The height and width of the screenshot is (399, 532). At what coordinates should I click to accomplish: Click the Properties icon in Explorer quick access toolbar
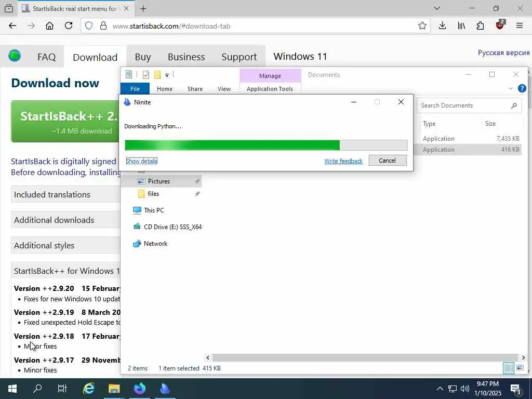click(x=129, y=75)
